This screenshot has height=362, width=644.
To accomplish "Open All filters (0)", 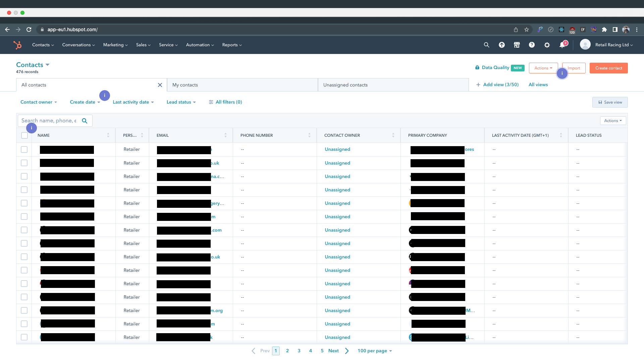I will point(225,102).
